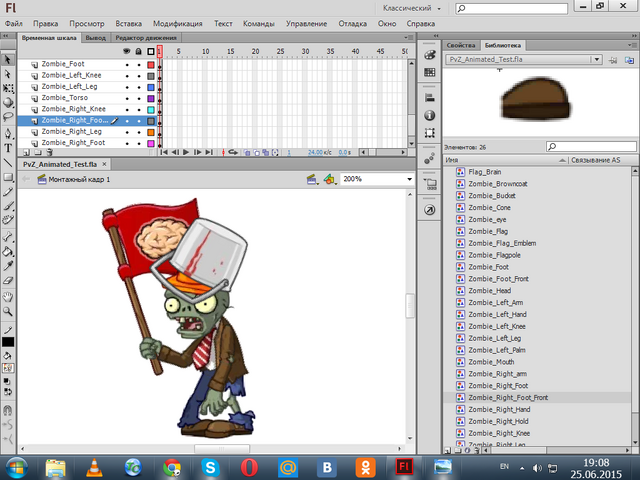Click the new layer icon below timeline
Image resolution: width=640 pixels, height=480 pixels.
point(26,152)
